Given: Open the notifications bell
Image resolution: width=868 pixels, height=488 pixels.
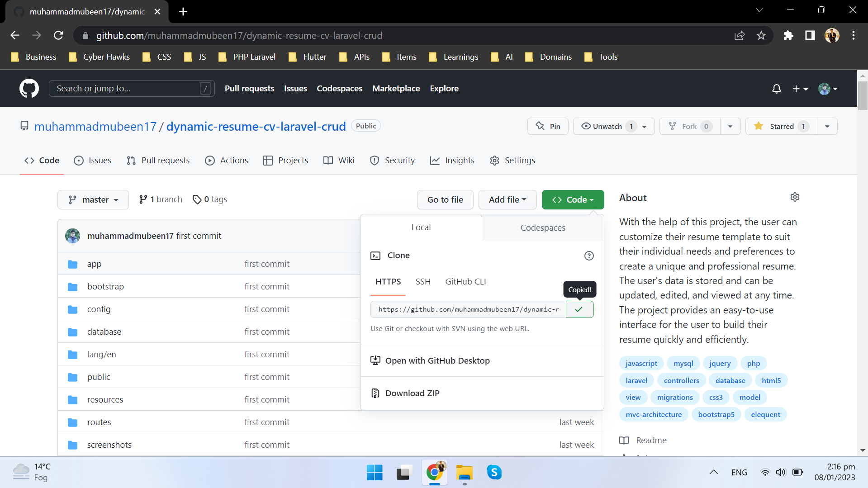Looking at the screenshot, I should pos(776,89).
